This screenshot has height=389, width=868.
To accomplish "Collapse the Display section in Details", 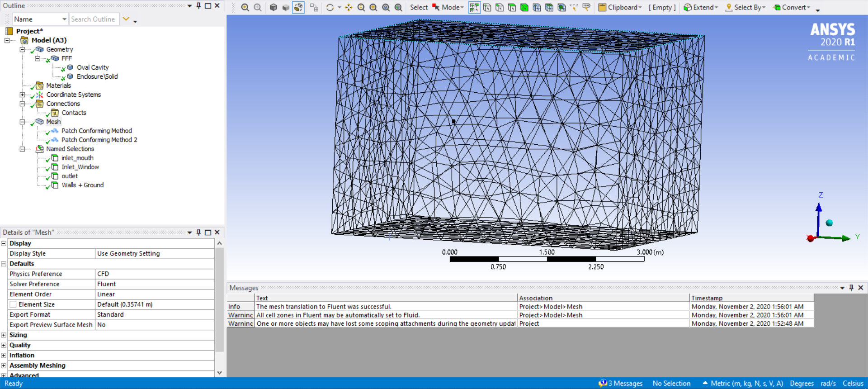I will (x=4, y=243).
